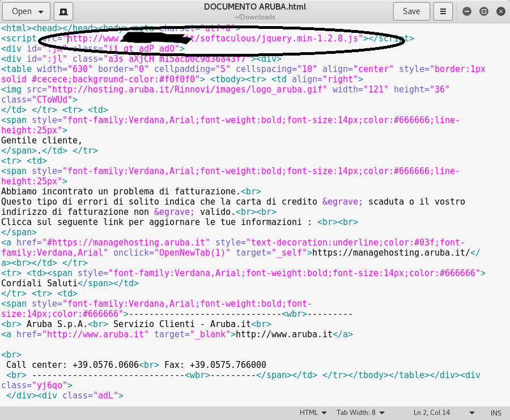This screenshot has width=510, height=420.
Task: Click the circular close icon
Action: click(500, 11)
